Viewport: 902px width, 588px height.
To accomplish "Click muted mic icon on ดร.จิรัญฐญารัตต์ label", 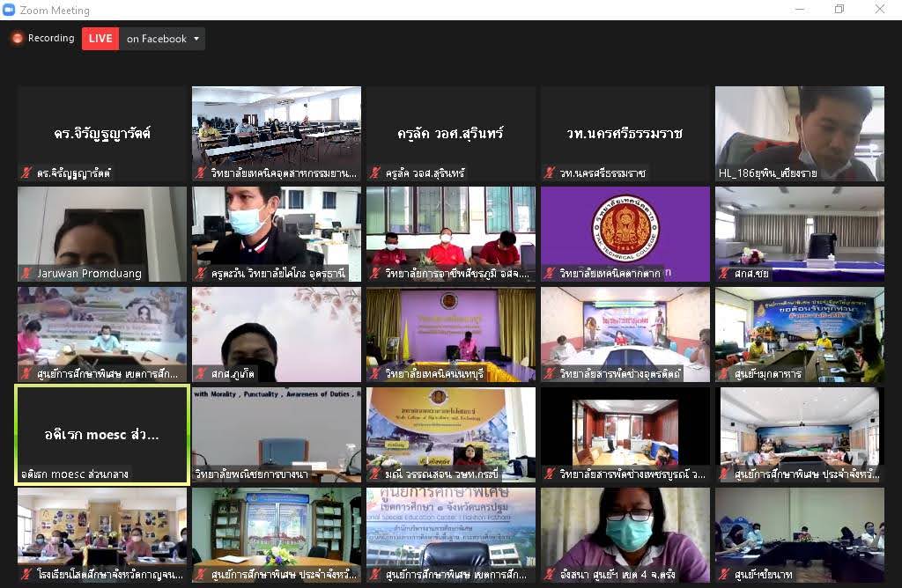I will [26, 173].
